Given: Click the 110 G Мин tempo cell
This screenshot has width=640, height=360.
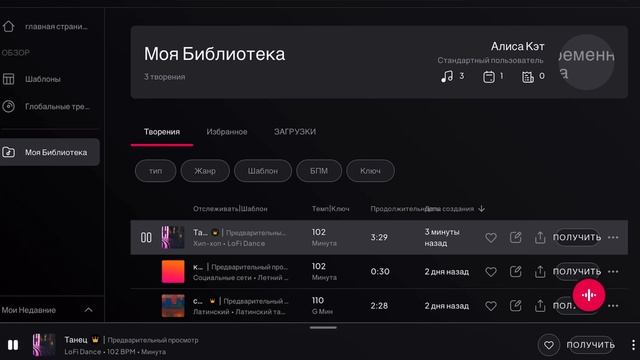Looking at the screenshot, I should coord(322,306).
